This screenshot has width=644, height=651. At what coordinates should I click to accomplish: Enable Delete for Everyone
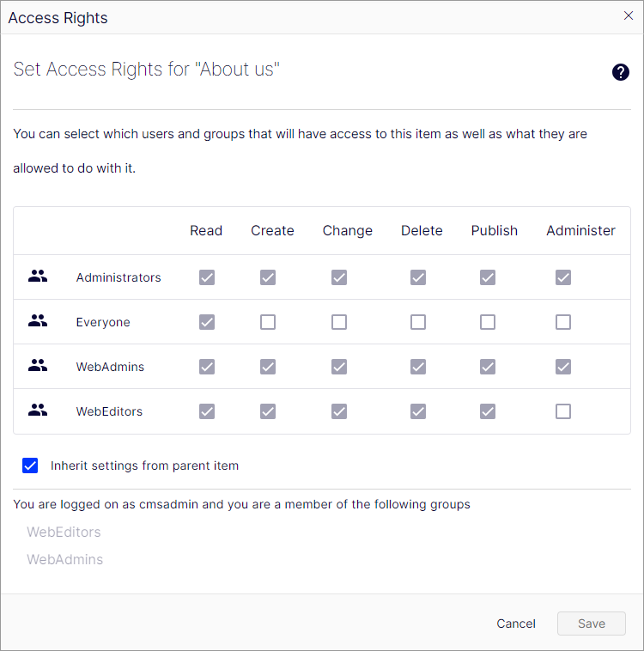(x=418, y=322)
